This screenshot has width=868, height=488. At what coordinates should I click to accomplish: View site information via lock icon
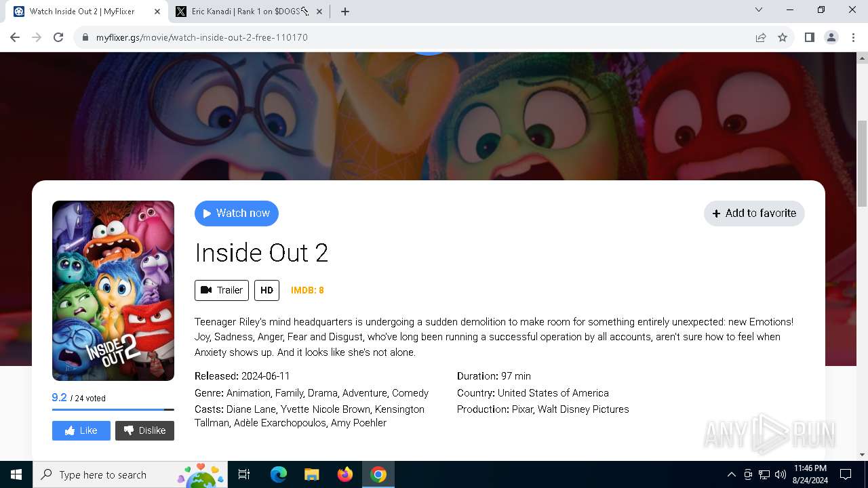85,37
